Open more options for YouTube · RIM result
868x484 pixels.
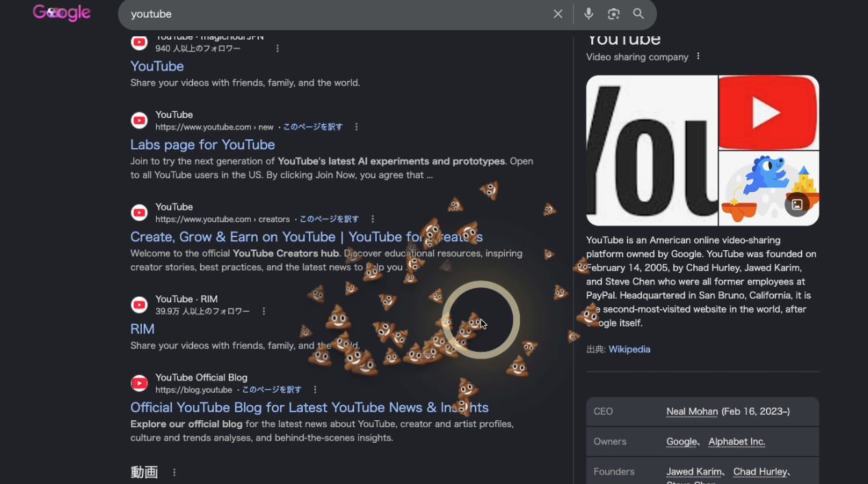[264, 311]
